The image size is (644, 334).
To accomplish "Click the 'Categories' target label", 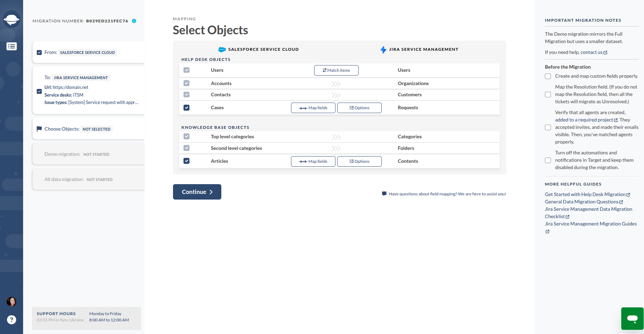I will (410, 137).
